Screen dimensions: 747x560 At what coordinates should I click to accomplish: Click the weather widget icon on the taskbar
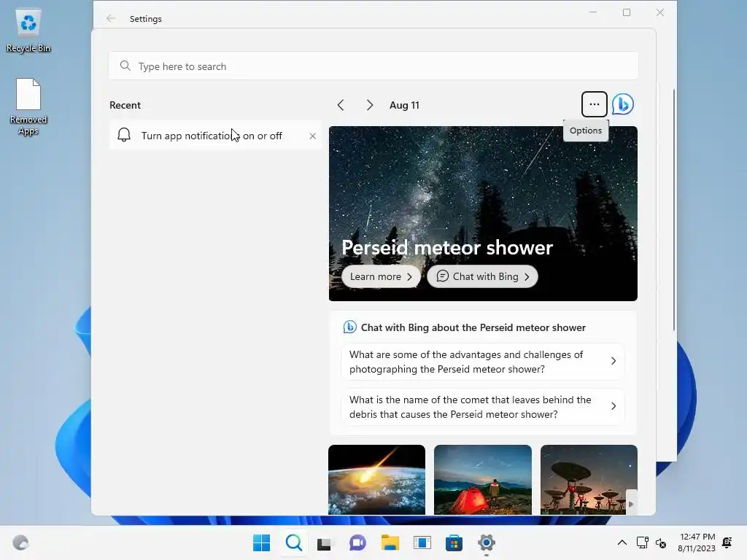pyautogui.click(x=20, y=542)
